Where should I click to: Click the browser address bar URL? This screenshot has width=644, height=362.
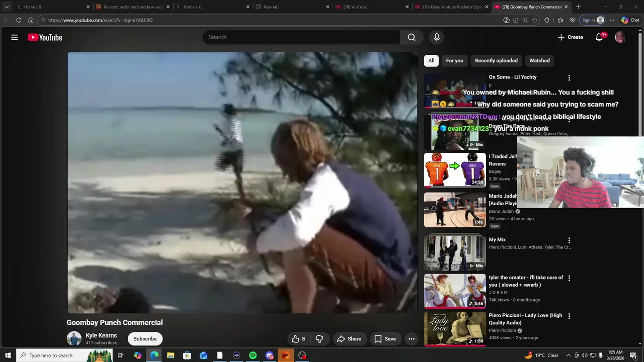[100, 20]
